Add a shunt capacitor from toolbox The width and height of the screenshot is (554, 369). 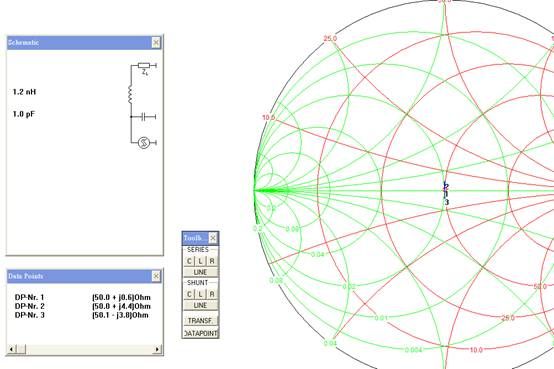point(189,294)
